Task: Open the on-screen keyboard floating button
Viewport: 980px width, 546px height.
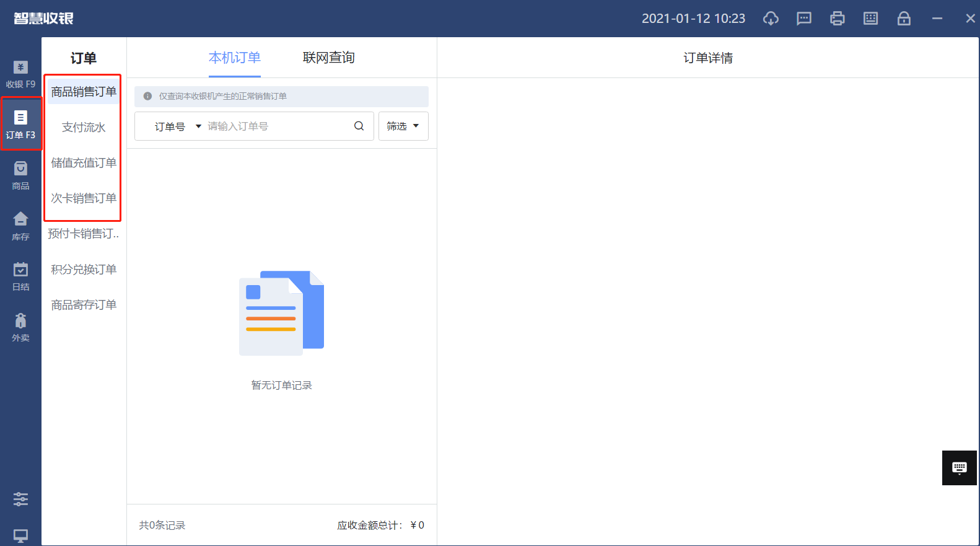Action: (959, 468)
